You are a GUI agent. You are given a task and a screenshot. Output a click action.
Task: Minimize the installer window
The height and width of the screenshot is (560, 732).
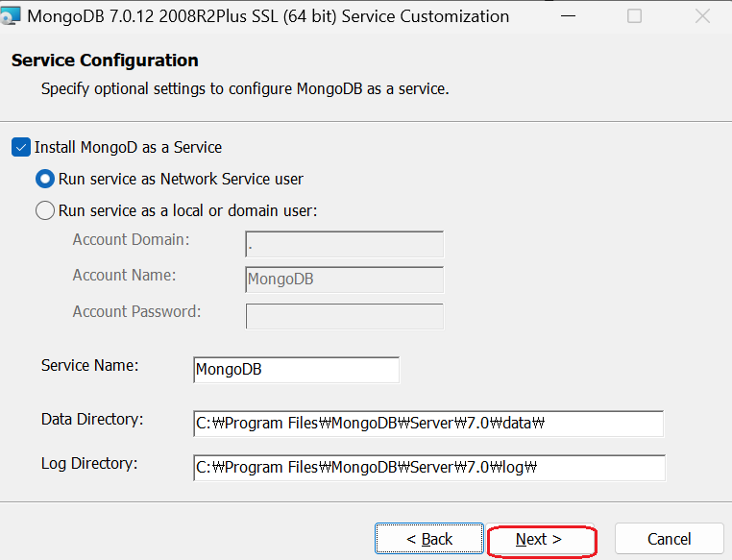click(x=568, y=16)
